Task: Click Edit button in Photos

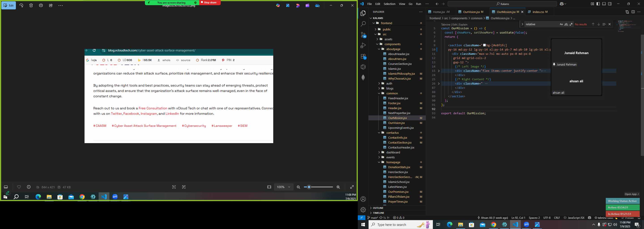Action: pos(8,6)
